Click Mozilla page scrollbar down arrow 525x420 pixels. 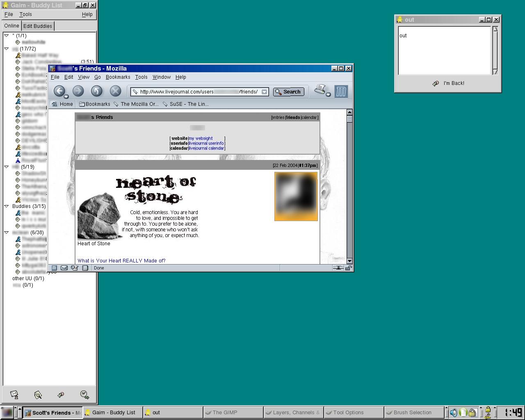pyautogui.click(x=349, y=261)
